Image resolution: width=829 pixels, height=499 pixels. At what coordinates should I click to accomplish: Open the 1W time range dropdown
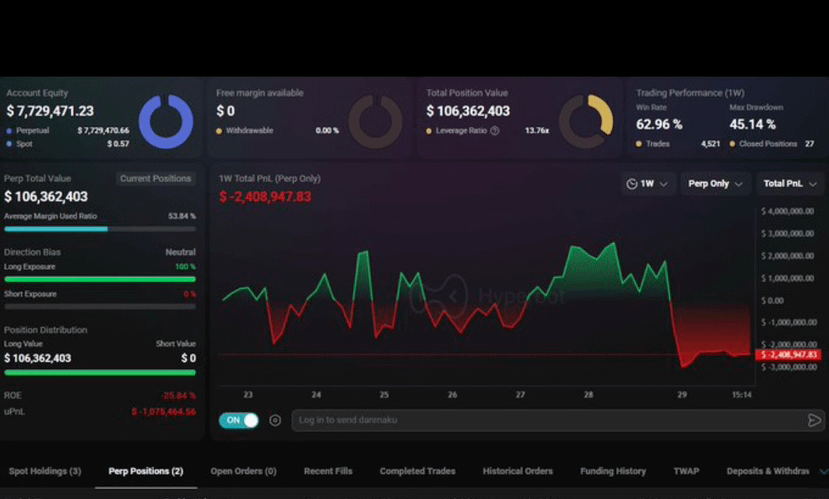click(x=647, y=184)
